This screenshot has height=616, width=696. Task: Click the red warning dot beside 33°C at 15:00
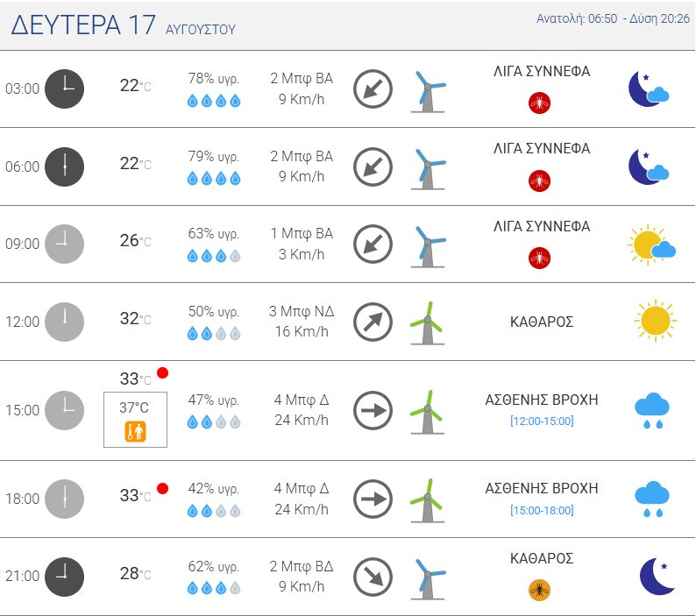(162, 372)
